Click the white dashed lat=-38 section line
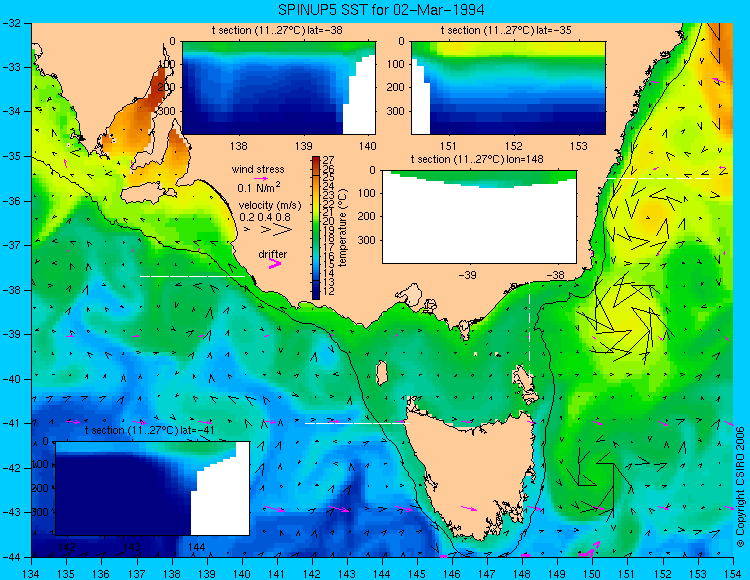 (192, 276)
